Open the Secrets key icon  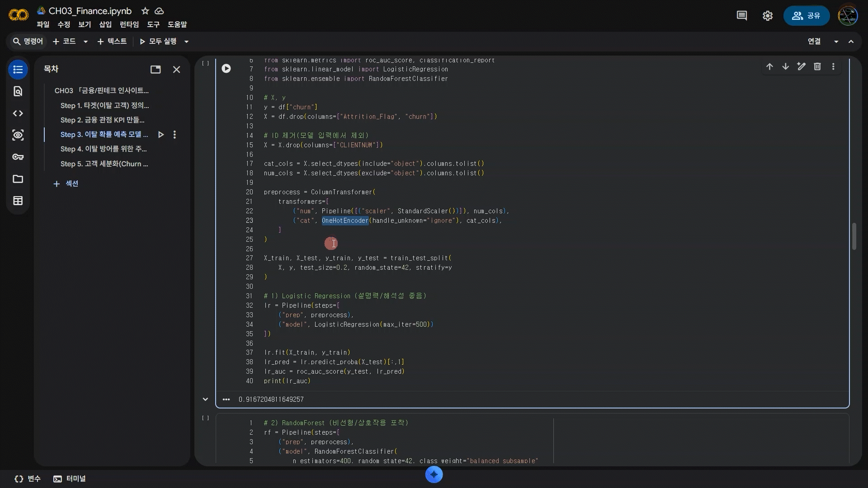click(18, 157)
